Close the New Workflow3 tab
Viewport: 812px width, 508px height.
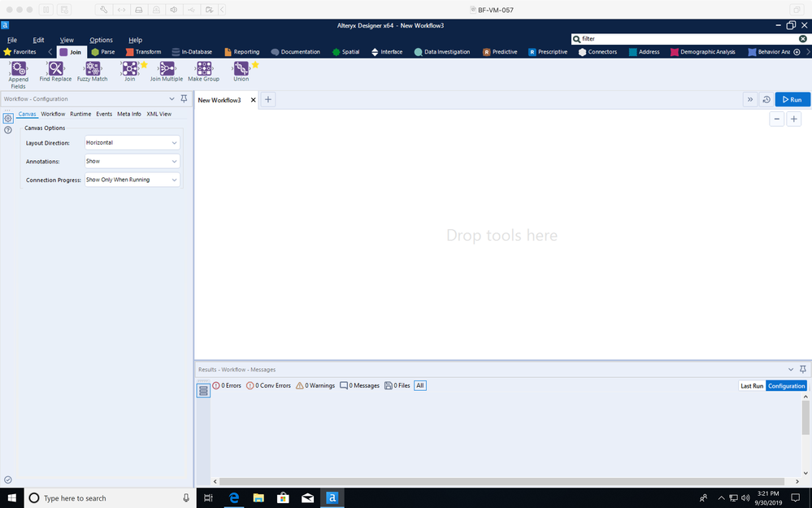tap(254, 100)
